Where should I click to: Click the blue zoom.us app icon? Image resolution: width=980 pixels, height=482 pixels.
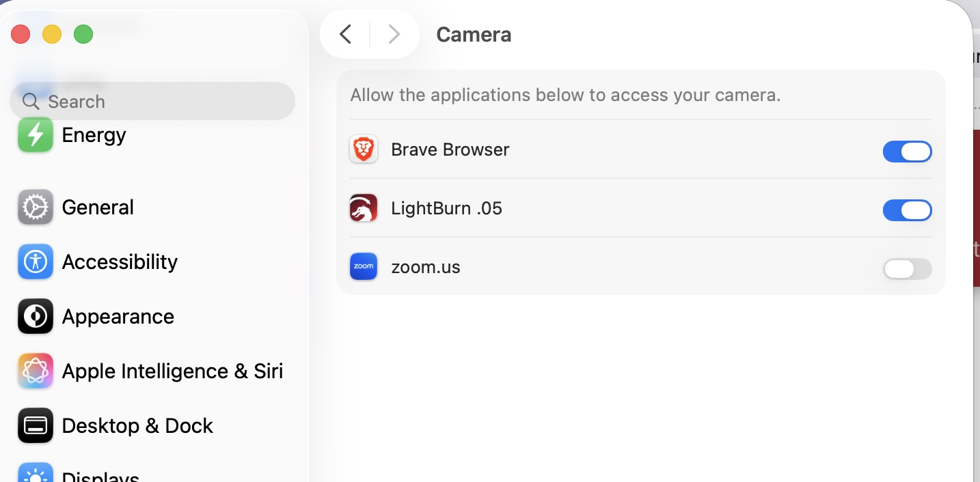click(364, 267)
